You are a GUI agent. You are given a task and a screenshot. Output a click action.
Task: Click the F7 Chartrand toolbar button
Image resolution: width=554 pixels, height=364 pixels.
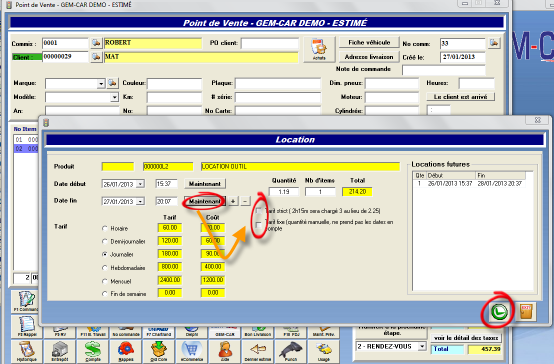tap(159, 332)
